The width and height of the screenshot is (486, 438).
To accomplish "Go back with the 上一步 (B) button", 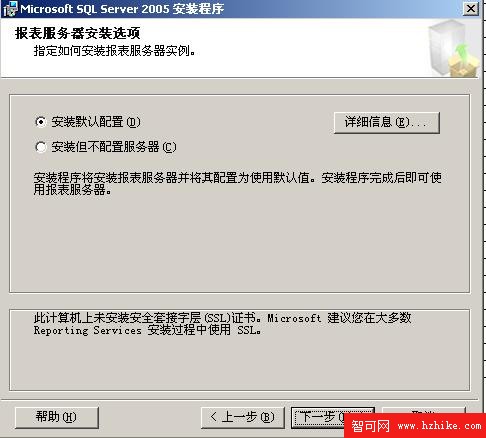I will [243, 417].
